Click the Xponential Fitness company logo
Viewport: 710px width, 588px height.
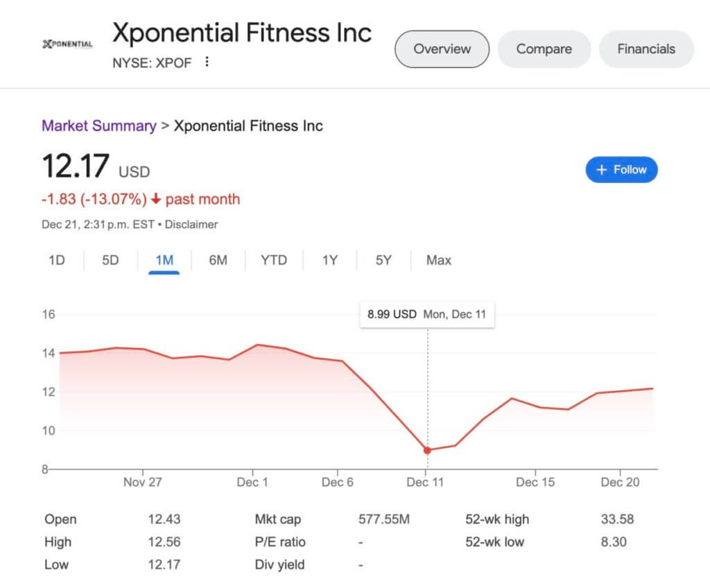click(67, 44)
